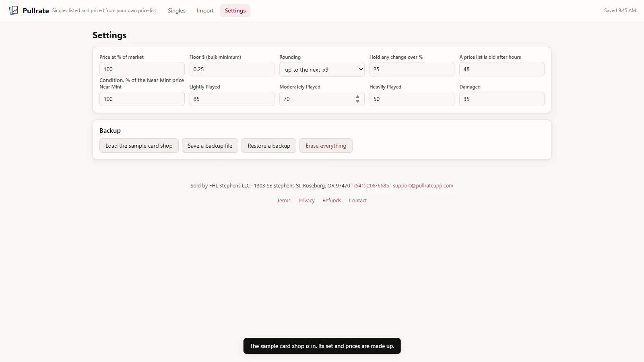644x362 pixels.
Task: Click the Pullrate brand name
Action: coord(36,11)
